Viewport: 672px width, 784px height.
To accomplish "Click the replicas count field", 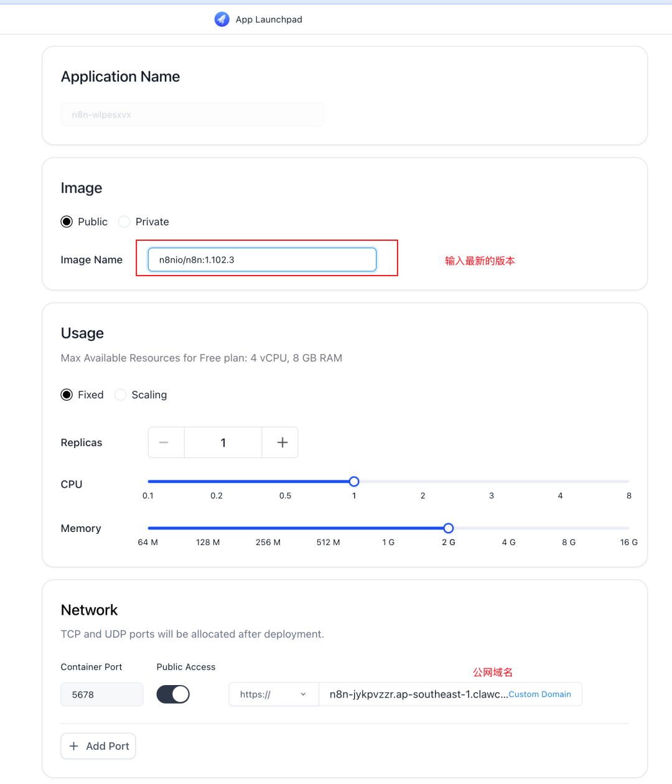I will point(223,442).
